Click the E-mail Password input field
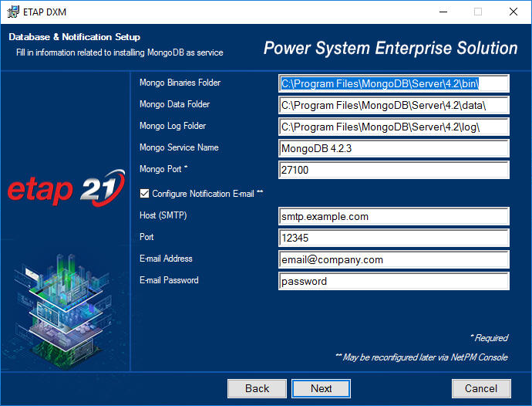This screenshot has width=532, height=406. coord(393,281)
